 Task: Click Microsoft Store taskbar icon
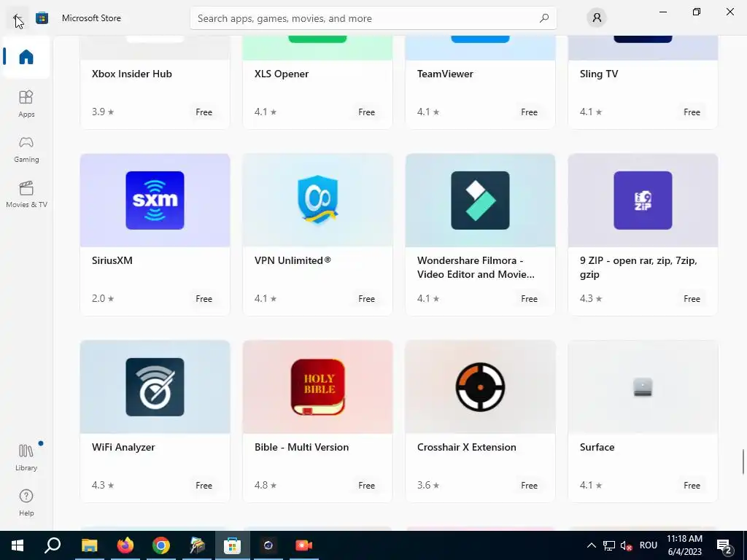232,545
